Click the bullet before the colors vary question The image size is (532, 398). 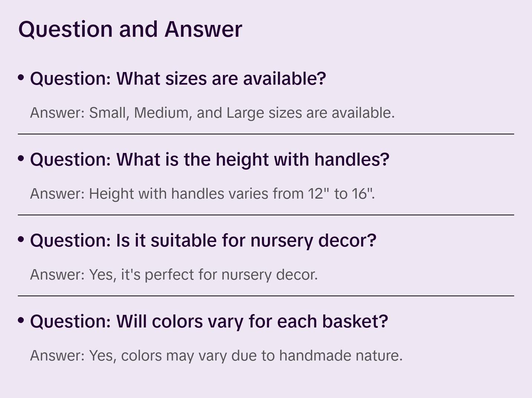[x=21, y=320]
